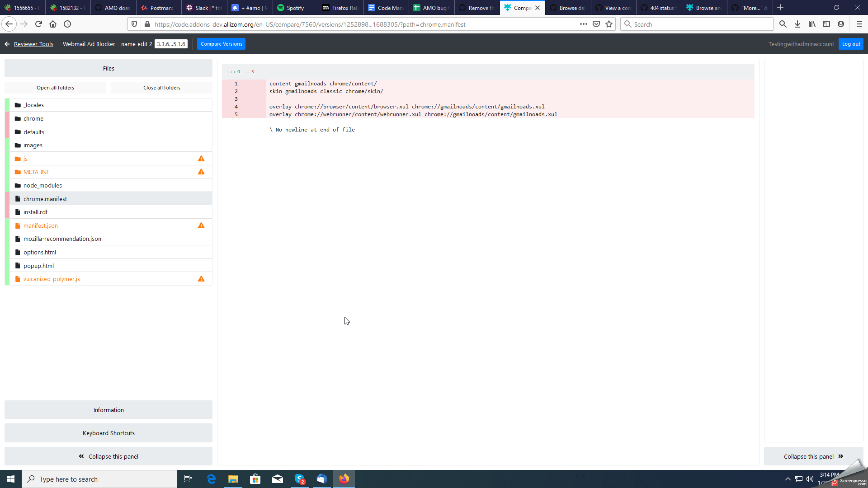Open the Keyboard Shortcuts panel
This screenshot has width=868, height=488.
[x=108, y=433]
